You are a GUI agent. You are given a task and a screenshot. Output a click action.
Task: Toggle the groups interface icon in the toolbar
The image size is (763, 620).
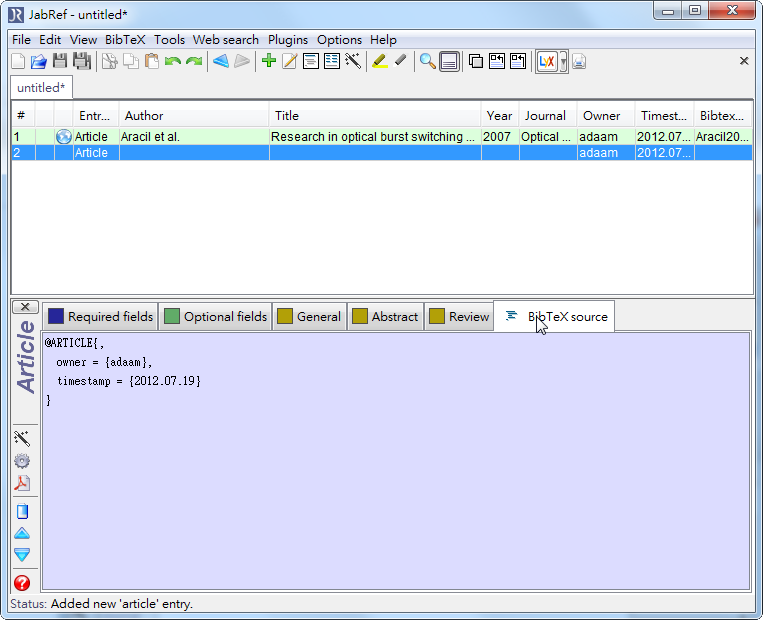(x=476, y=61)
